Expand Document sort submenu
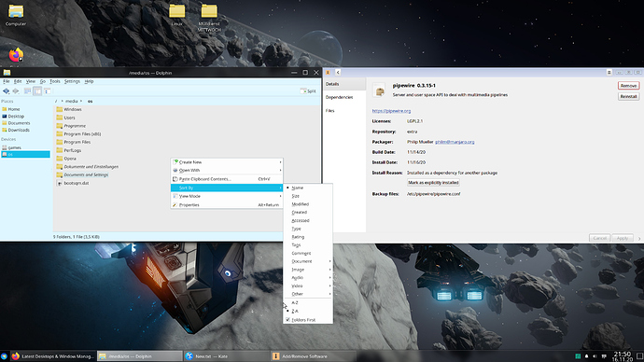Viewport: 644px width, 362px height. click(x=308, y=261)
